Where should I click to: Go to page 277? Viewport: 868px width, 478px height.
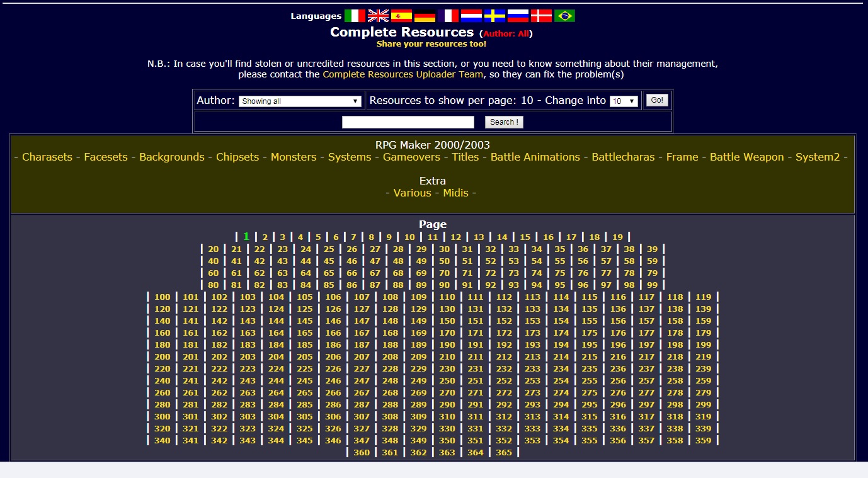(647, 393)
